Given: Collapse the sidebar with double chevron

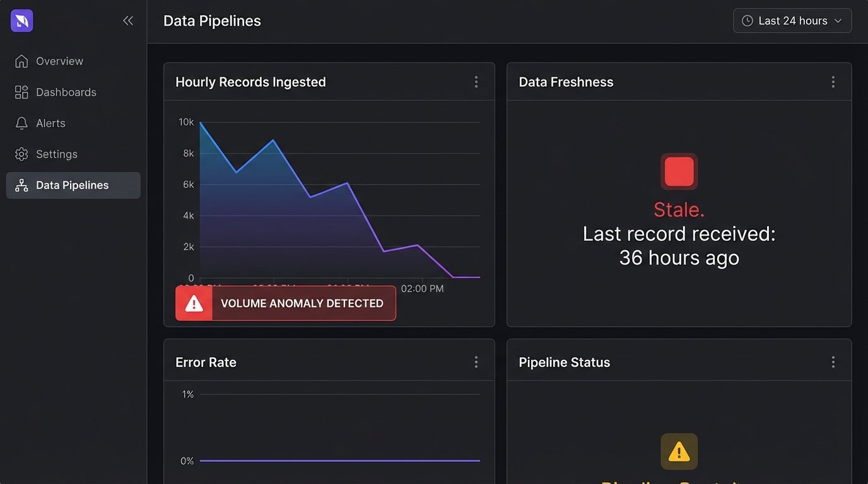Looking at the screenshot, I should coord(128,21).
